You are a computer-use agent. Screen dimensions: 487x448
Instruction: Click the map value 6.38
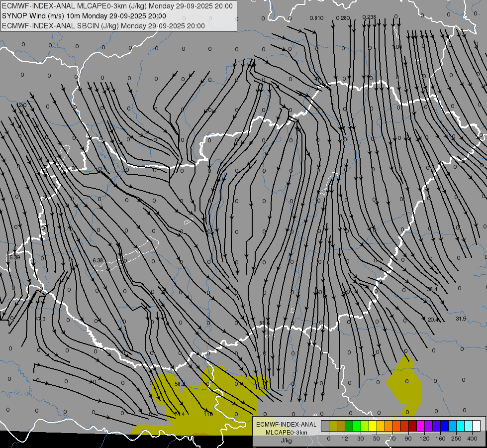click(x=97, y=260)
